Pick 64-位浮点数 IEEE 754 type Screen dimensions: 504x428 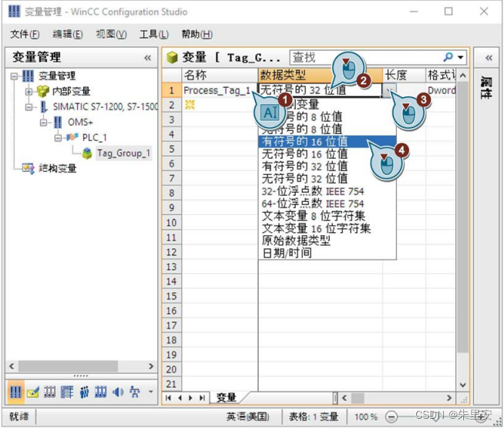(327, 204)
